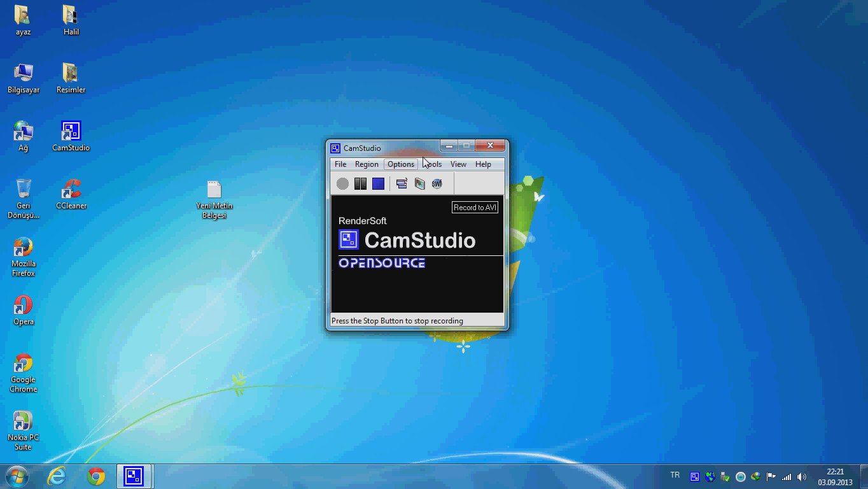Open the Windows Start menu
The height and width of the screenshot is (489, 868).
16,476
